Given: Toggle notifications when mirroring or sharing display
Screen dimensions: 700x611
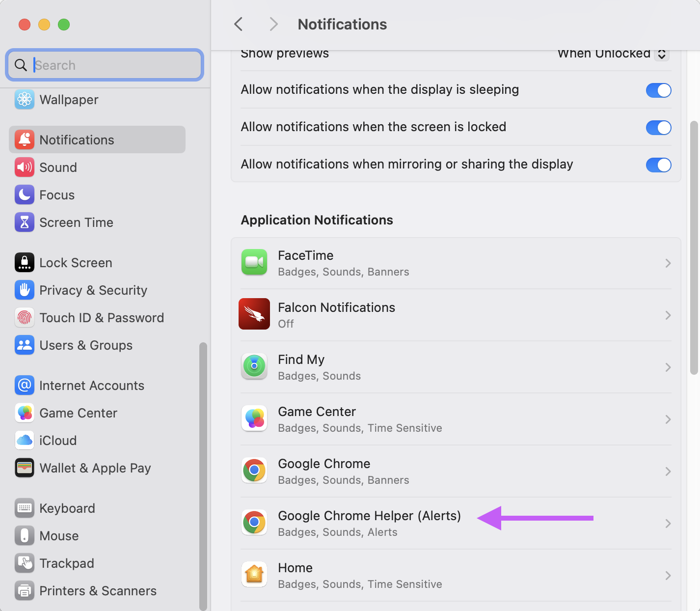Looking at the screenshot, I should [658, 165].
